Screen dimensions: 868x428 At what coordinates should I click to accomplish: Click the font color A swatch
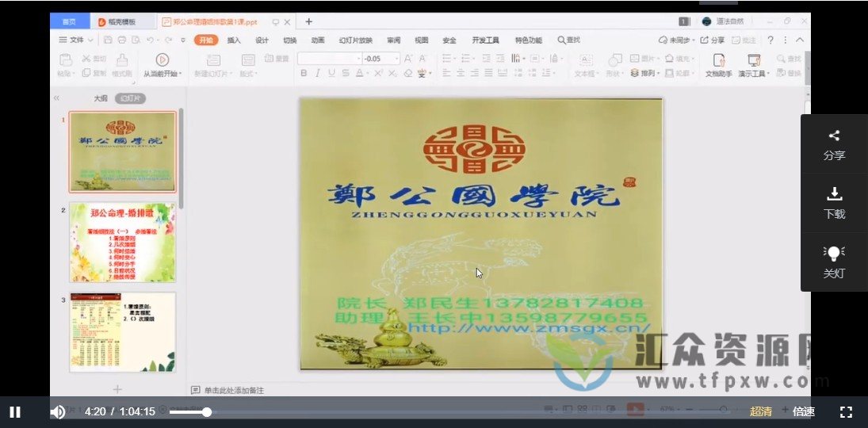point(359,73)
